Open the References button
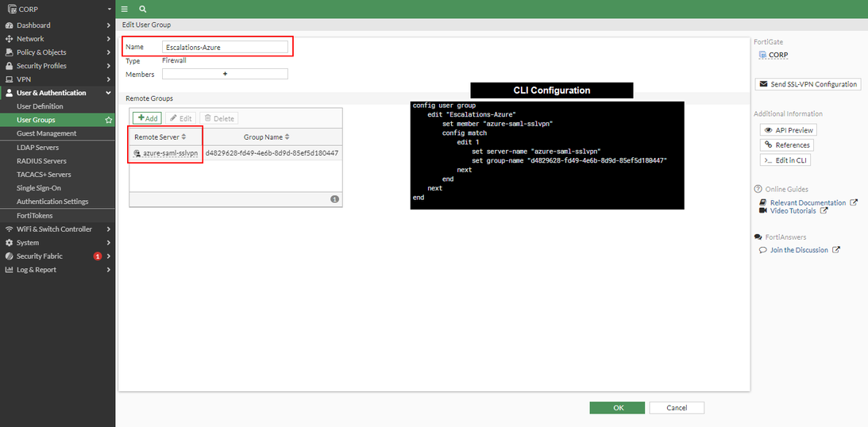 point(787,145)
